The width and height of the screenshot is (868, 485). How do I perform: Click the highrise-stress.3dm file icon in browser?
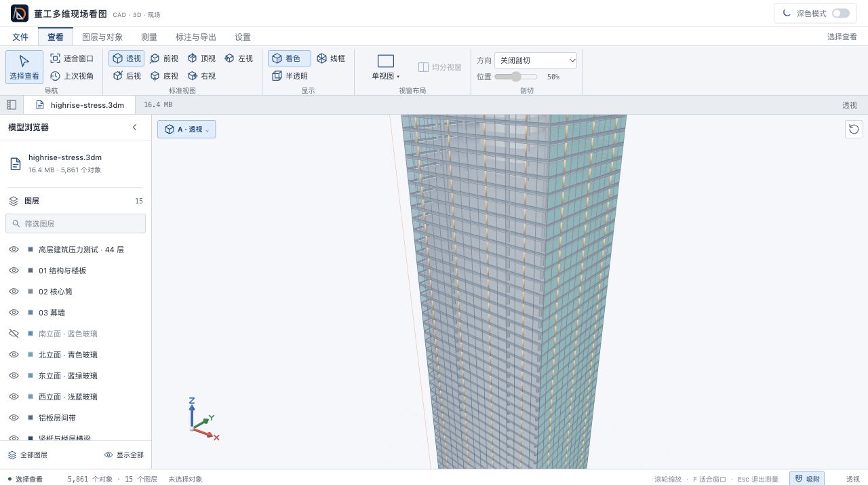coord(15,163)
